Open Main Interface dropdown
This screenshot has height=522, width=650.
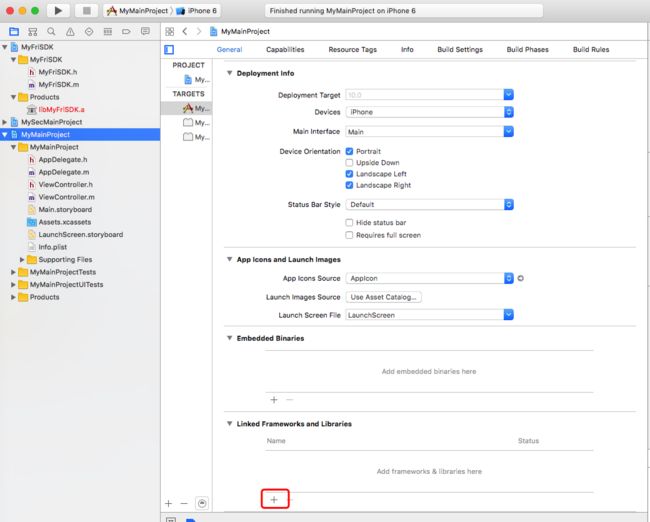[509, 131]
